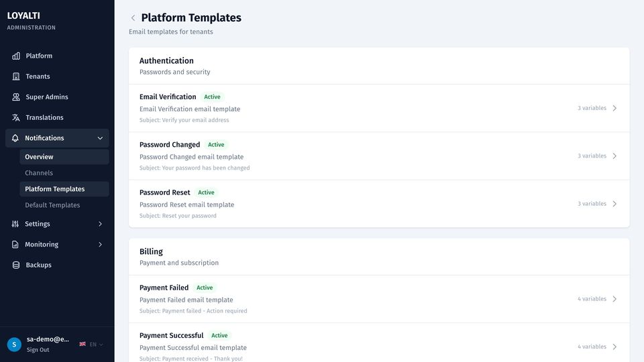Click the Sign Out link

click(38, 350)
